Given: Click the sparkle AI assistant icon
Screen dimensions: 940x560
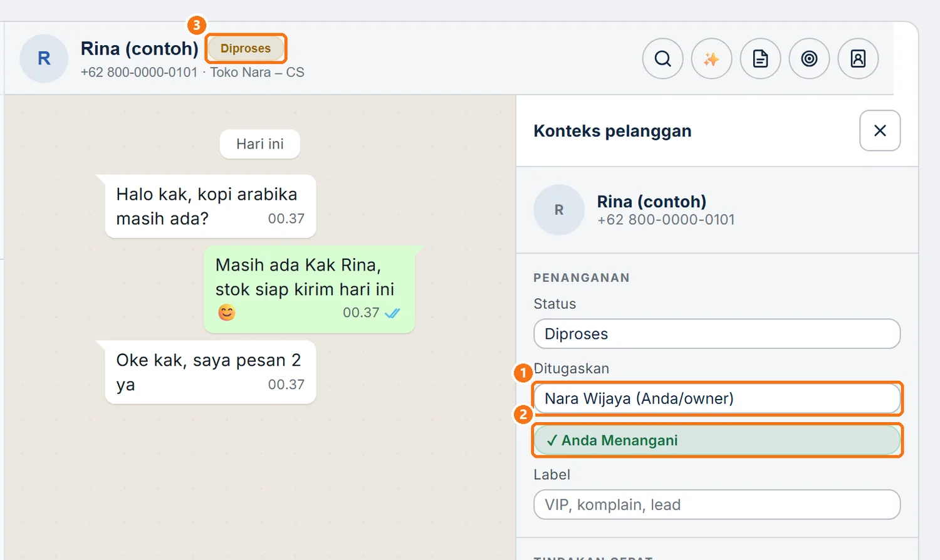Looking at the screenshot, I should 711,59.
